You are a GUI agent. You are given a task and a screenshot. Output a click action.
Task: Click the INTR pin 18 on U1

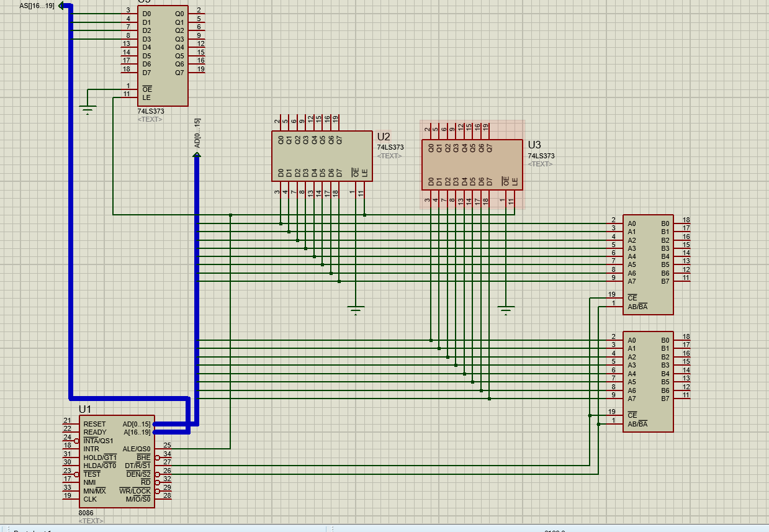[x=70, y=449]
